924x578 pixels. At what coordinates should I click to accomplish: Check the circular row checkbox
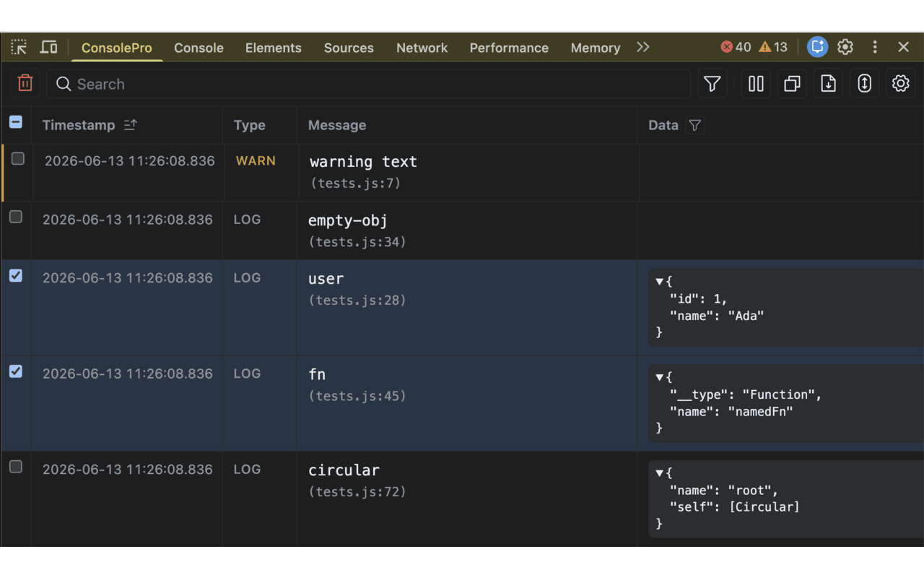click(x=16, y=467)
